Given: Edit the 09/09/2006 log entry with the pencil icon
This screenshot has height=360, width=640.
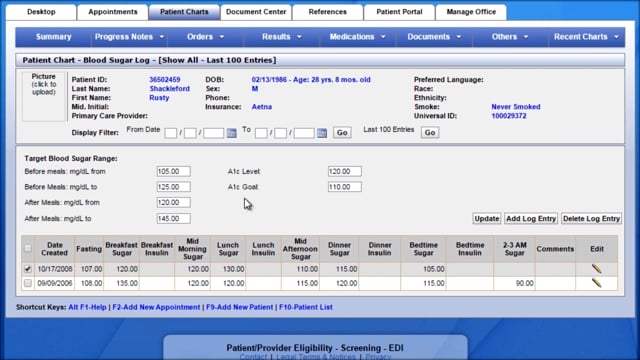Looking at the screenshot, I should pos(596,282).
